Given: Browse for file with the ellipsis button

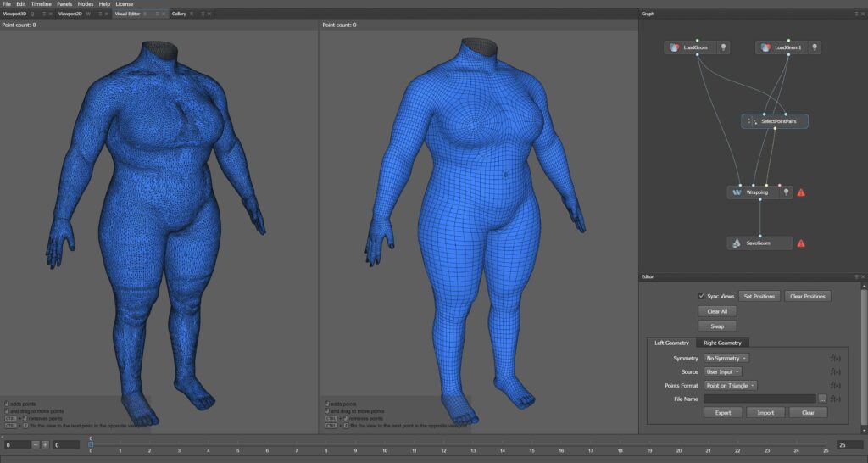Looking at the screenshot, I should coord(822,399).
